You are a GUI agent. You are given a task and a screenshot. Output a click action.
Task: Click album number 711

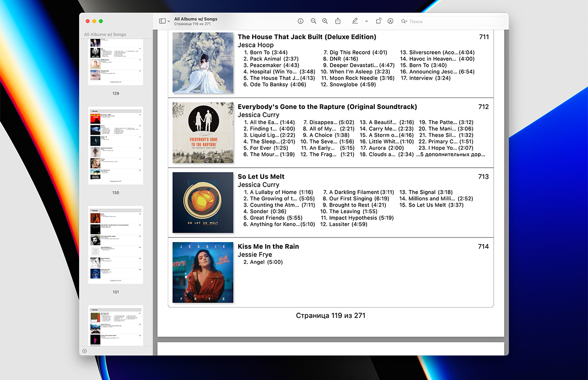484,37
